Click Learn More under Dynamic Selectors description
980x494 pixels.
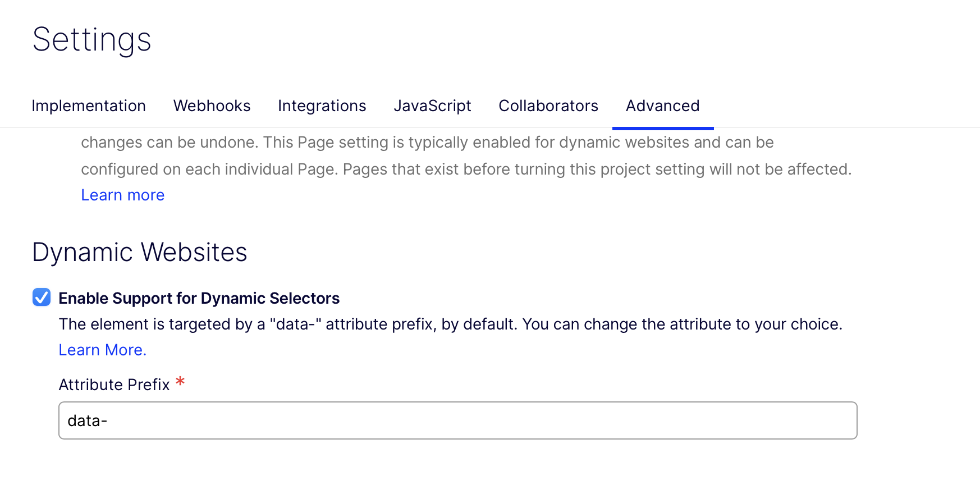[102, 350]
